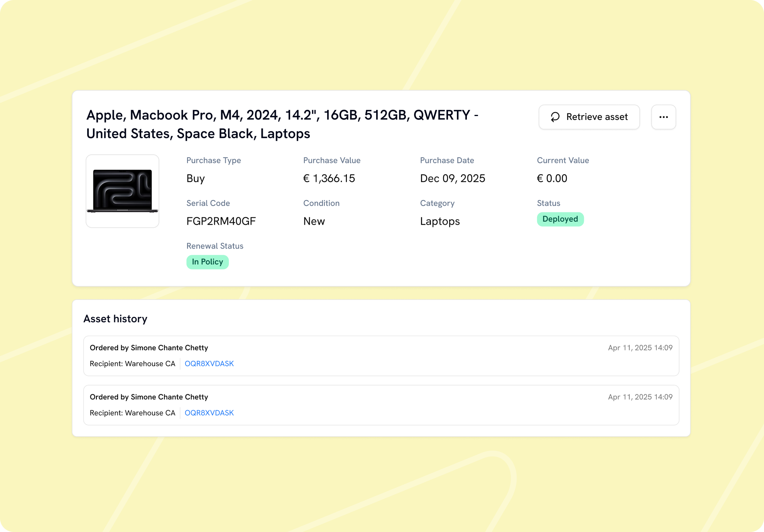Click the MacBook Pro product thumbnail
This screenshot has height=532, width=764.
click(x=122, y=191)
